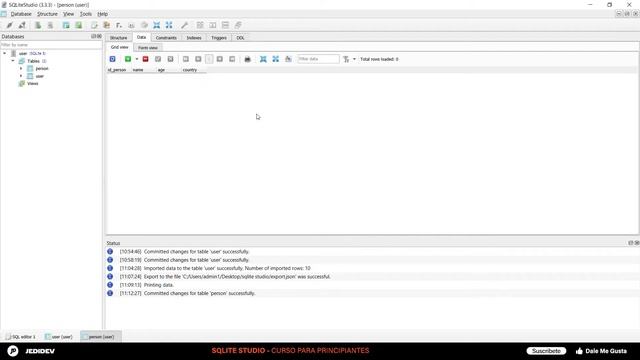Click the Connect to database toolbar icon
Screen dimensions: 640x360
(10, 25)
